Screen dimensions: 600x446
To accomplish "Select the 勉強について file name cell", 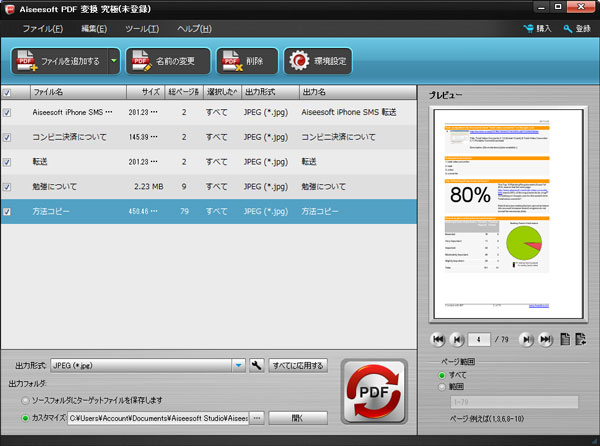I will [x=55, y=187].
